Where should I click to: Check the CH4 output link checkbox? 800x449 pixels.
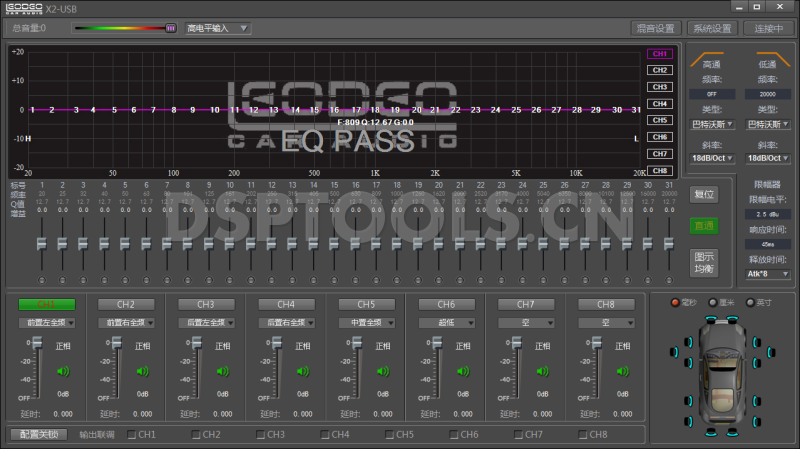[325, 435]
